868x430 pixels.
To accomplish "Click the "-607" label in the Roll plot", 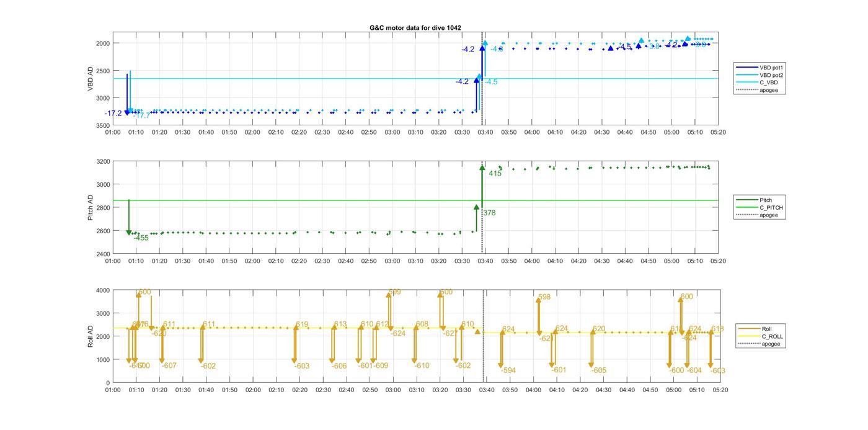I will [x=169, y=365].
